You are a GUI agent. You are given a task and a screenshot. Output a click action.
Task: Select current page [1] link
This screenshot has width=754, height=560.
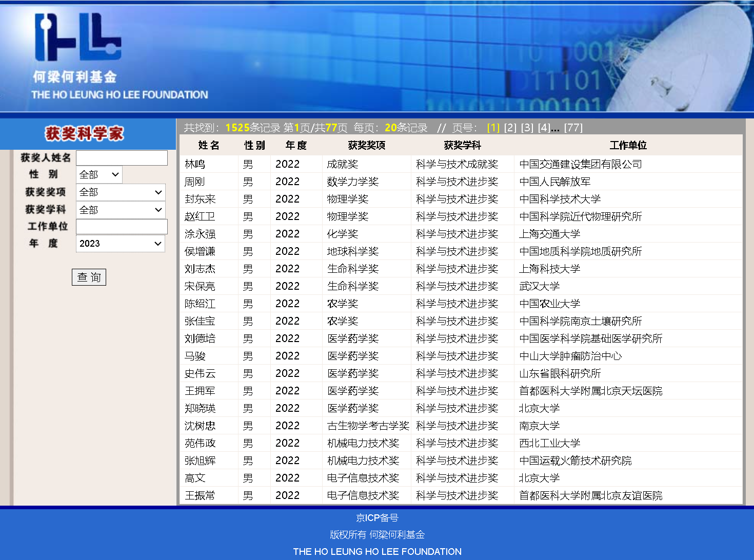point(493,128)
